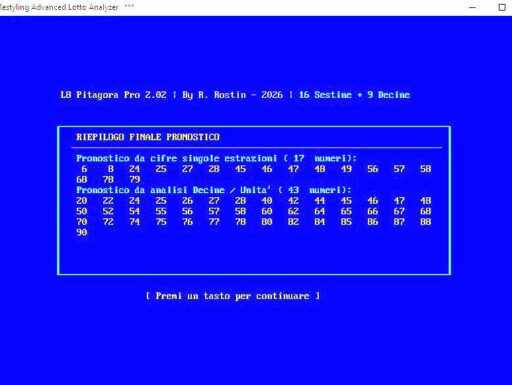This screenshot has height=385, width=512.
Task: Click number 82 in Decine analysis
Action: pyautogui.click(x=293, y=222)
